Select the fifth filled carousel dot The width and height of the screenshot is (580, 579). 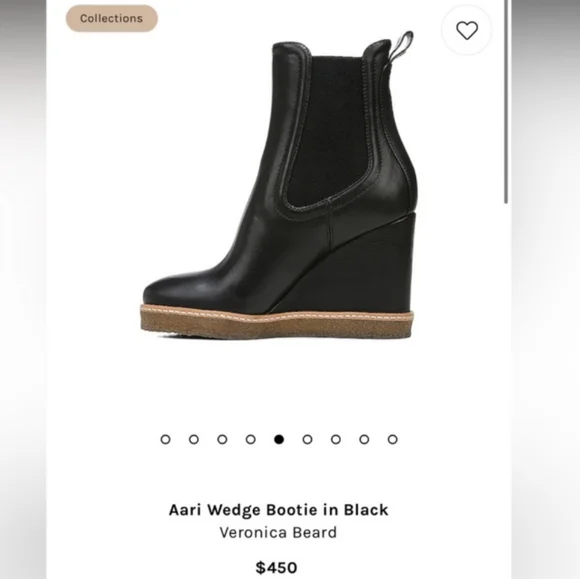coord(279,439)
